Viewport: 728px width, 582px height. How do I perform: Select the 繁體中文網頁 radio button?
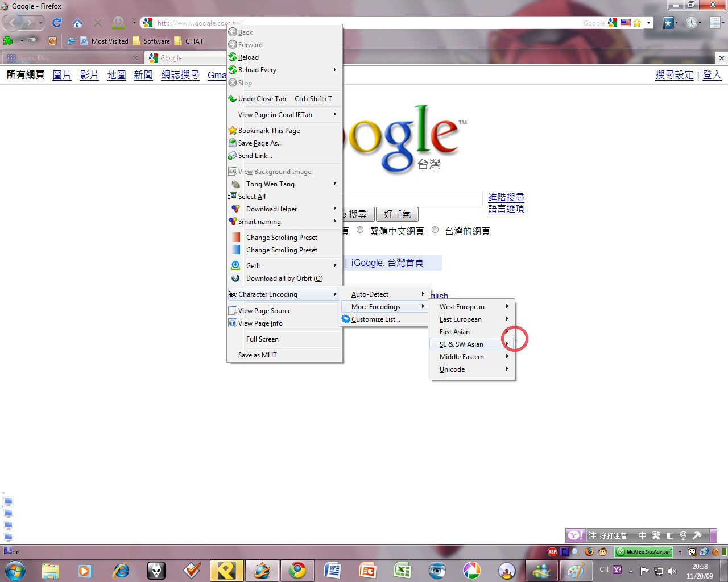(x=360, y=230)
